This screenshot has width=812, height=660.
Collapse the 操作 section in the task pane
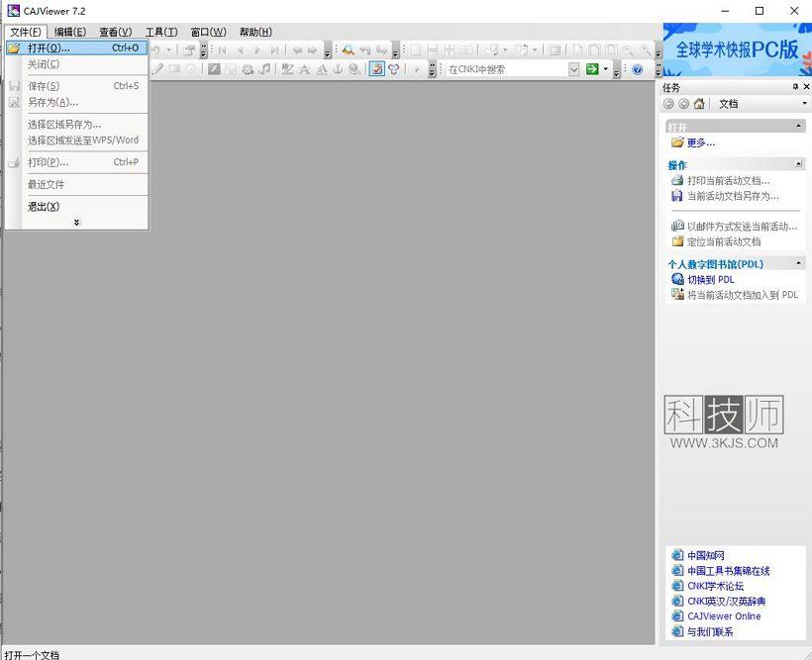[798, 164]
